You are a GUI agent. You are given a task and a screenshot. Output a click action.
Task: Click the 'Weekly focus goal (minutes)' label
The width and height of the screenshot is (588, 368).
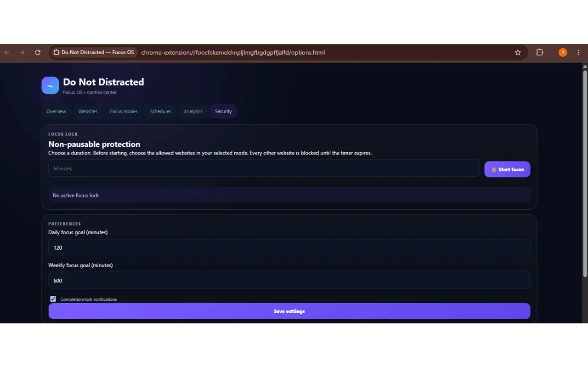[80, 265]
